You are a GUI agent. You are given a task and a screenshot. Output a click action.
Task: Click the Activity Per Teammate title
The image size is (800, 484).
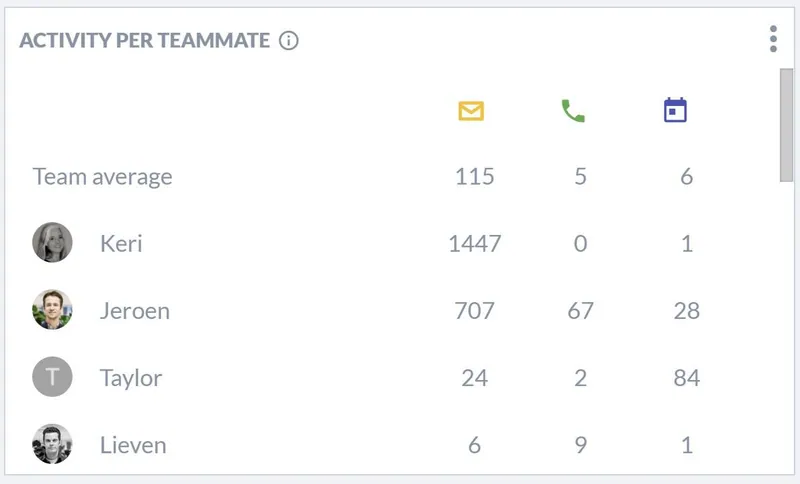[144, 40]
